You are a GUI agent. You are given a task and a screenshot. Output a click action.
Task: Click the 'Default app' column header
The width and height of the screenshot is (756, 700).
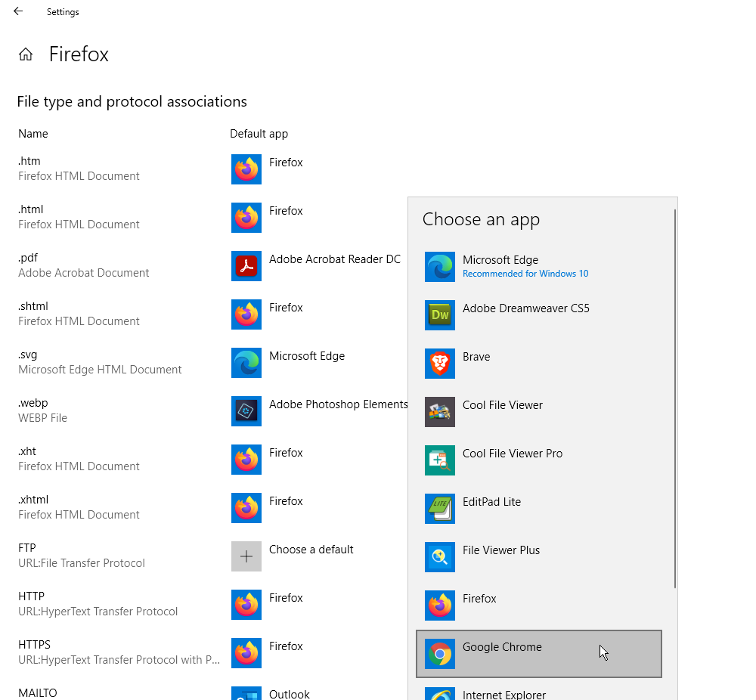(x=259, y=134)
